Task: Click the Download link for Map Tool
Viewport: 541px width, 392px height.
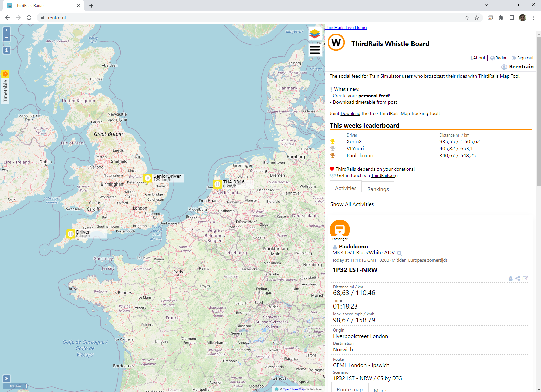Action: [x=350, y=114]
